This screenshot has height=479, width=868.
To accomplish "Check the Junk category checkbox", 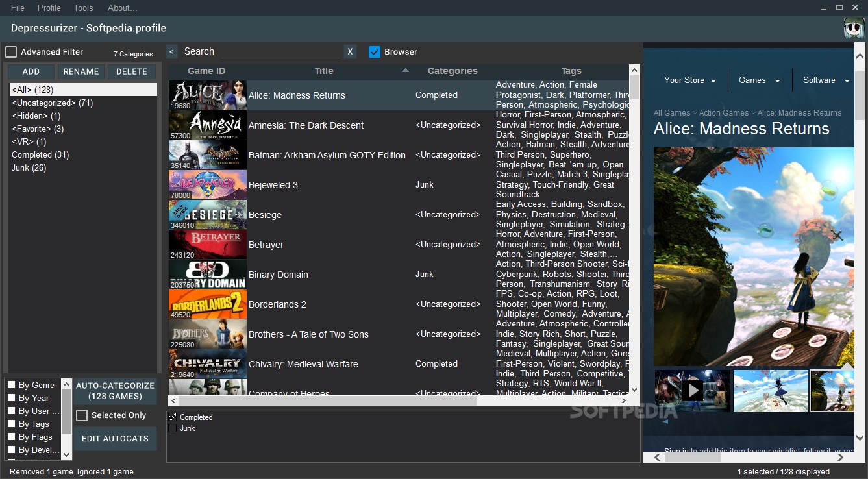I will point(173,428).
